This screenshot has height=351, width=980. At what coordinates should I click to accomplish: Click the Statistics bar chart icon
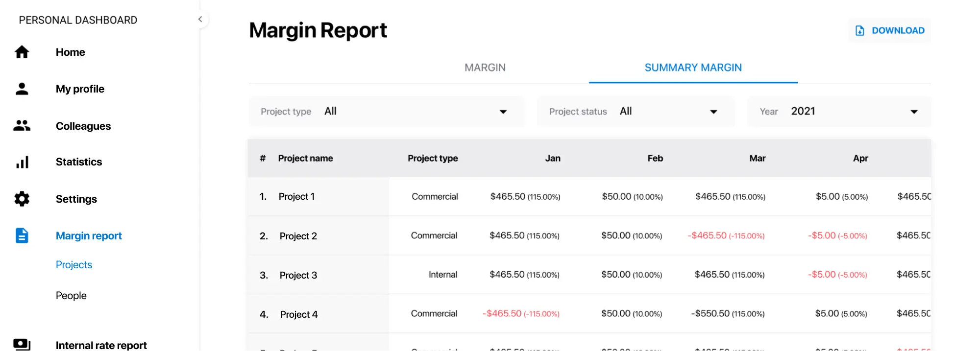coord(22,162)
